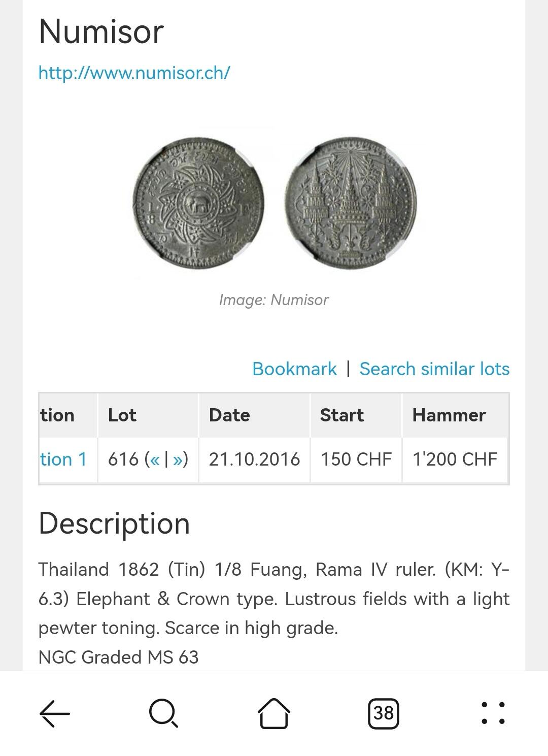Open the numisor.ch website link

(134, 73)
